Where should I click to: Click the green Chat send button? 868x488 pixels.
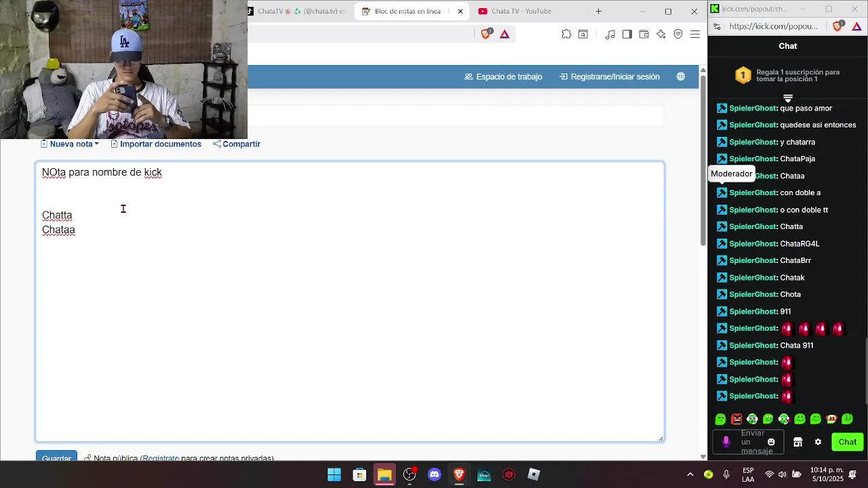tap(848, 442)
